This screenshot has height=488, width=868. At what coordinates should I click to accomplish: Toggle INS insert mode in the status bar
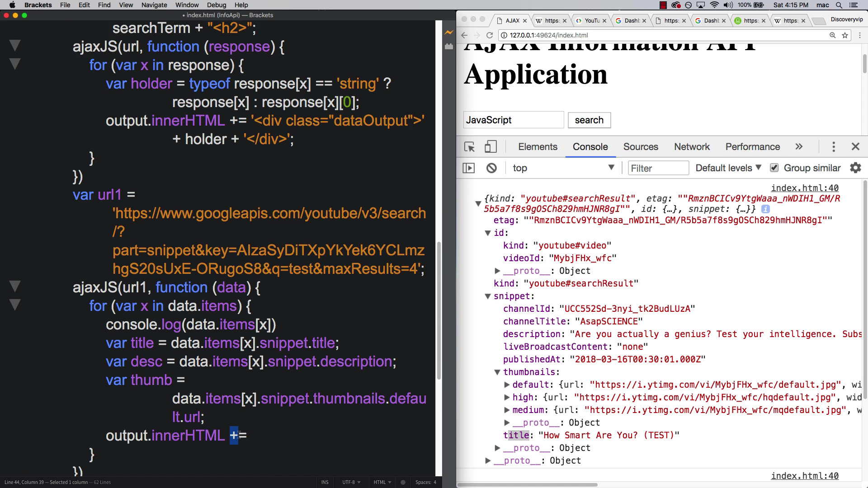(x=325, y=482)
